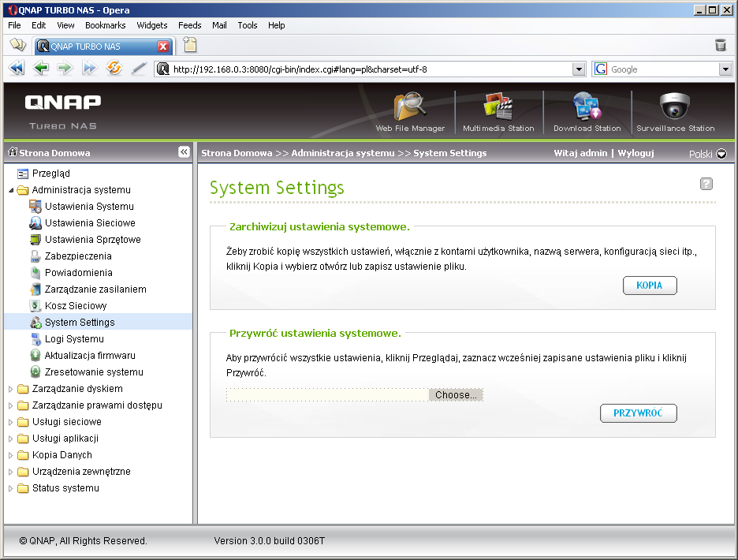Open Web File Manager icon
738x560 pixels.
pos(409,106)
